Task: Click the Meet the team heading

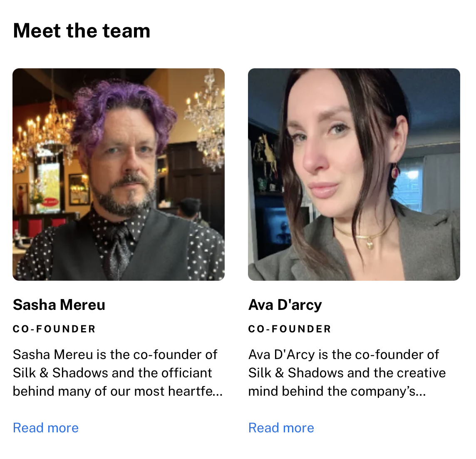Action: 82,31
